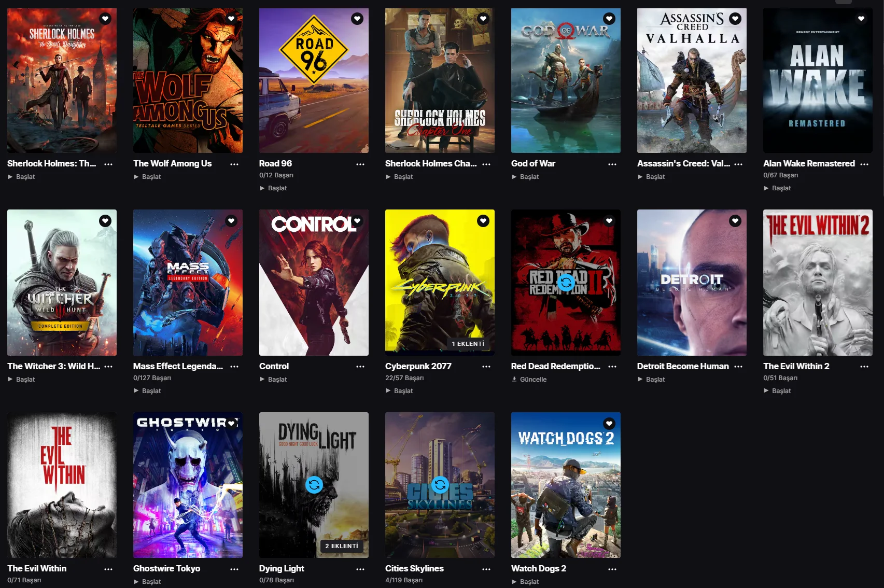
Task: Open the 2 EKLENTİ badge on Dying Light
Action: point(342,546)
